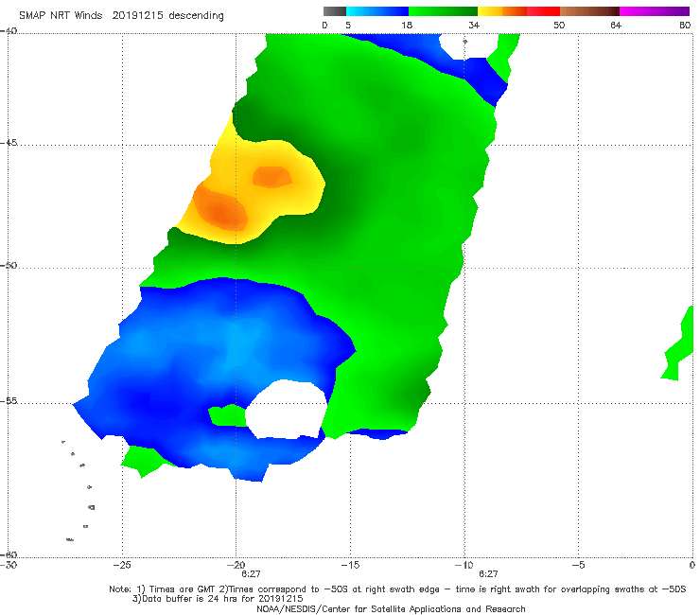Click the blue segment of the wind color bar
This screenshot has height=615, width=700.
tap(377, 11)
